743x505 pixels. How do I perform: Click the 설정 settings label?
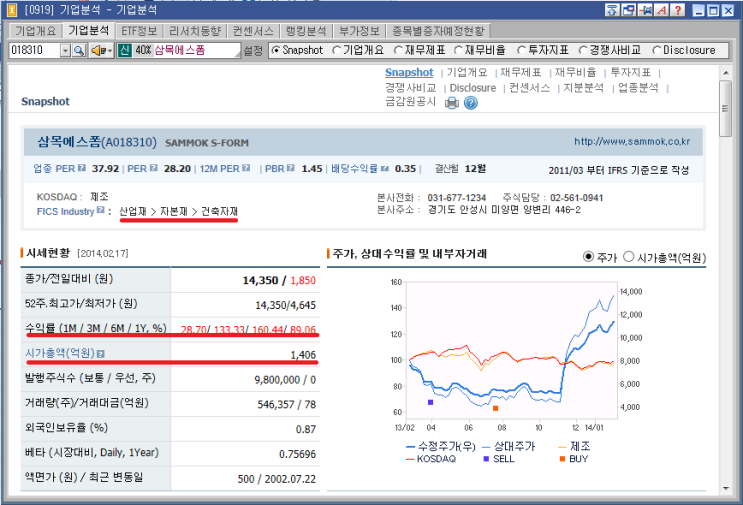point(253,50)
